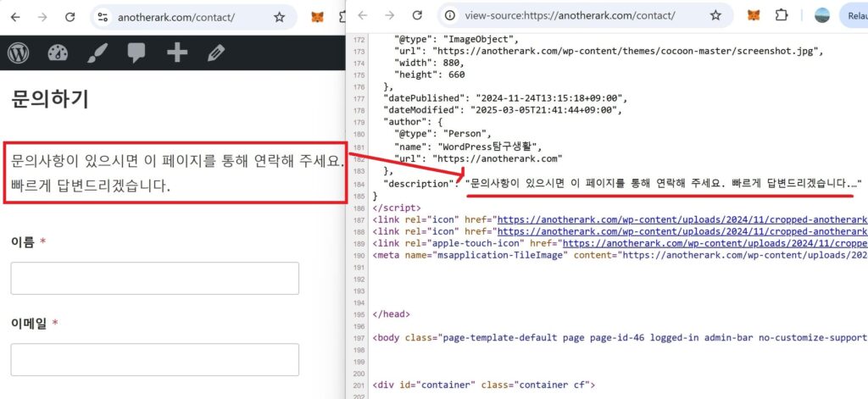The image size is (868, 399).
Task: Reload the view-source window
Action: tap(417, 15)
